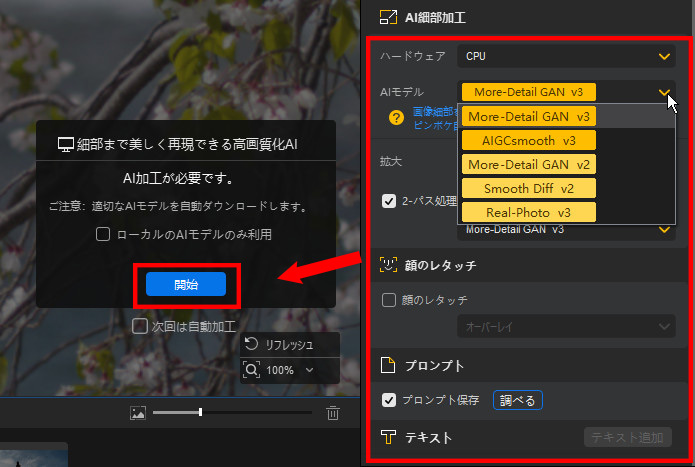Click the monitor icon in the dialog title
This screenshot has height=467, width=695.
65,144
